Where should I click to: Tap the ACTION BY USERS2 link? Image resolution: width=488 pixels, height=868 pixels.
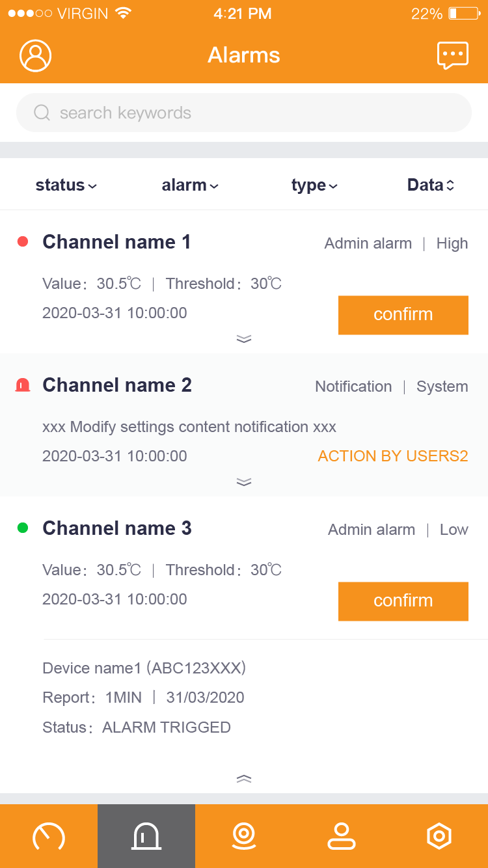[393, 456]
